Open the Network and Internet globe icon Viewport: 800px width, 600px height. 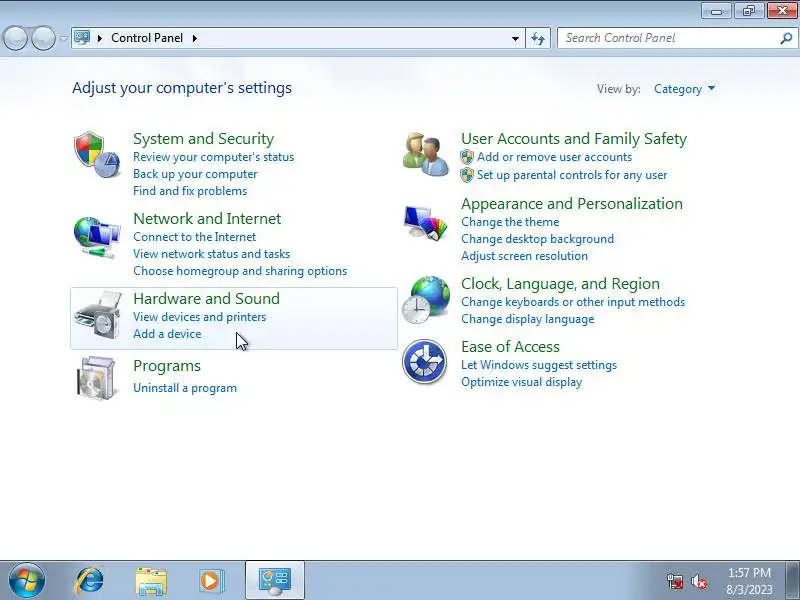[x=97, y=237]
